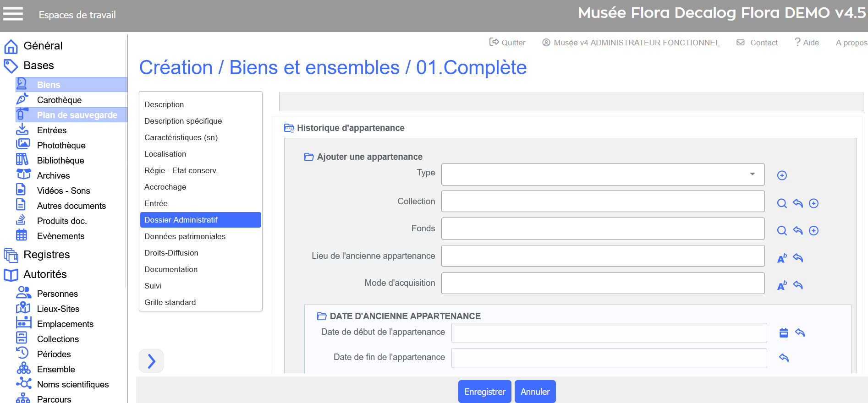Open Photothèque in the Bases menu
Screen dimensions: 868x403
pos(61,145)
